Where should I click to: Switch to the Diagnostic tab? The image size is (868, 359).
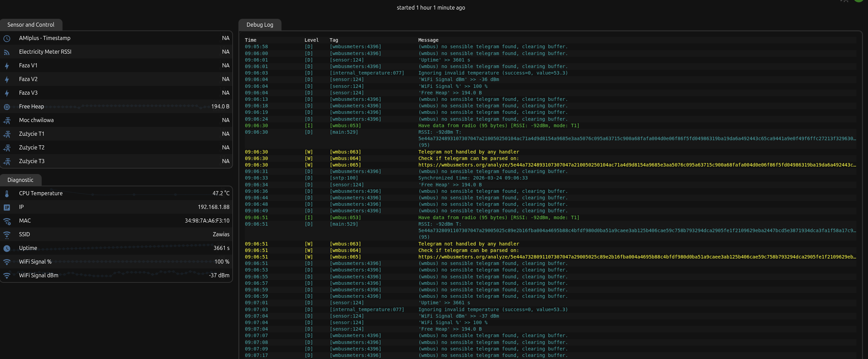(x=20, y=180)
